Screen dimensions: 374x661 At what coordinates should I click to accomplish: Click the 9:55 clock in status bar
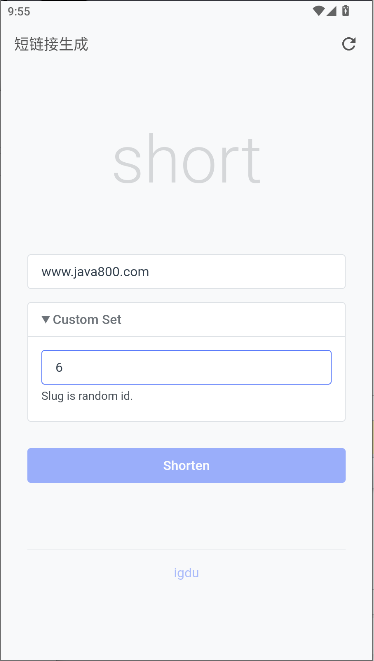pos(19,11)
